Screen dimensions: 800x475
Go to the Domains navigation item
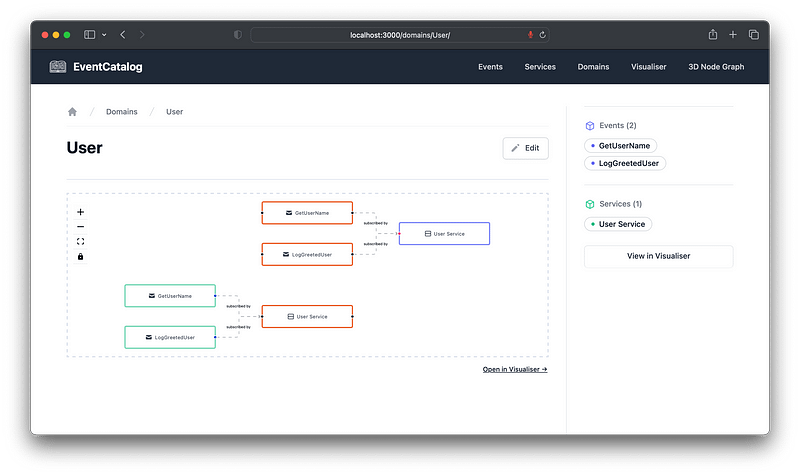[x=593, y=67]
